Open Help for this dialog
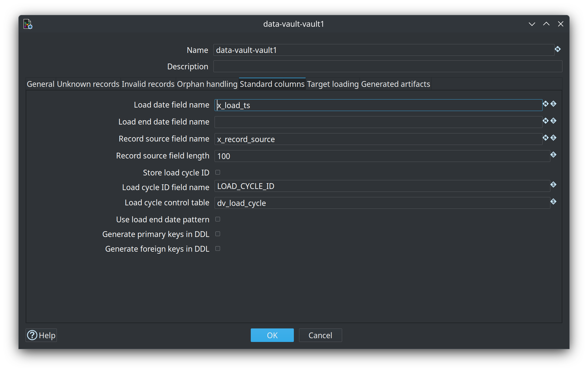Screen dimensions: 588x371 pyautogui.click(x=41, y=335)
